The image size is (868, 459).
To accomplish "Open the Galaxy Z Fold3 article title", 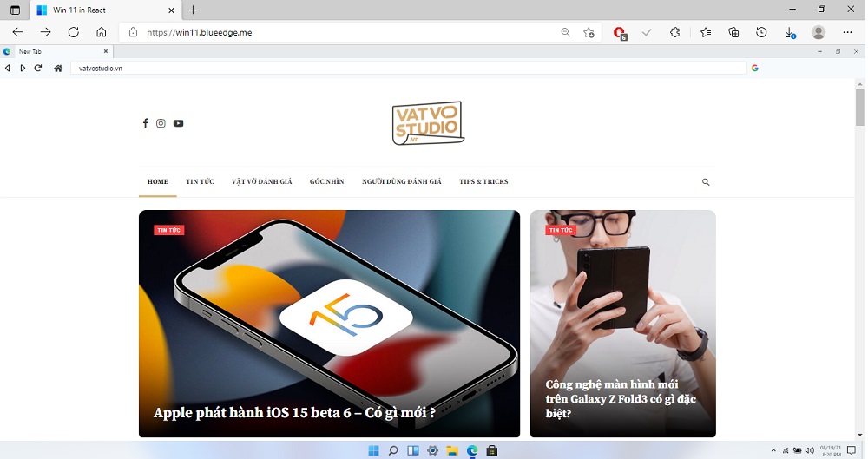I will coord(621,398).
